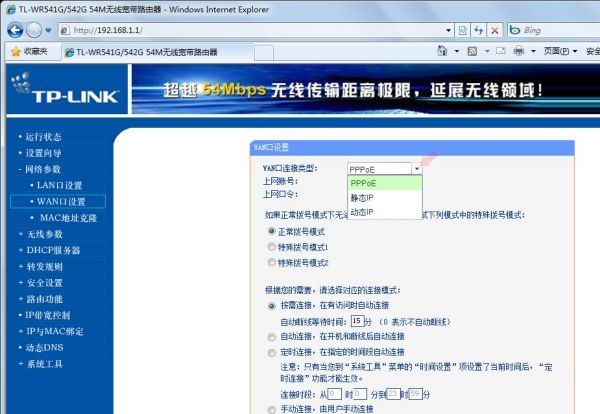Screen dimensions: 600x414
Task: Click the red Stop loading icon
Action: point(495,30)
